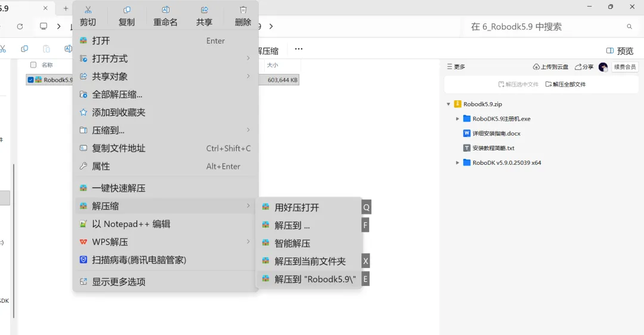Viewport: 644px width, 335px height.
Task: Select 详细安装指南.docx in archive tree
Action: pos(496,133)
